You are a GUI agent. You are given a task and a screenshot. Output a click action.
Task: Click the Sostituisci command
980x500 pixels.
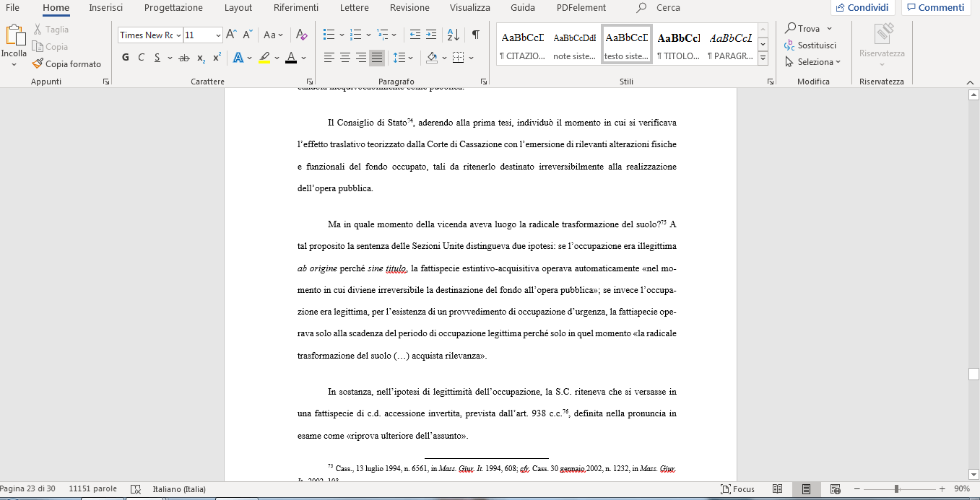(810, 45)
